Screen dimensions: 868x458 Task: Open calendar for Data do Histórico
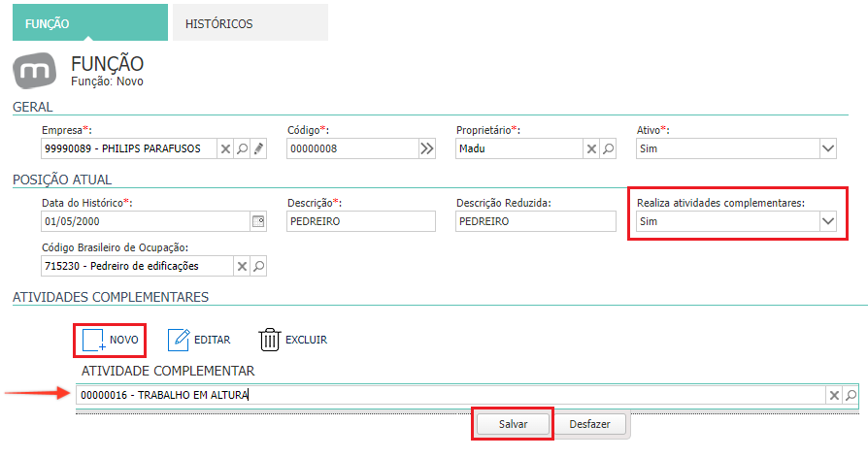pyautogui.click(x=258, y=221)
